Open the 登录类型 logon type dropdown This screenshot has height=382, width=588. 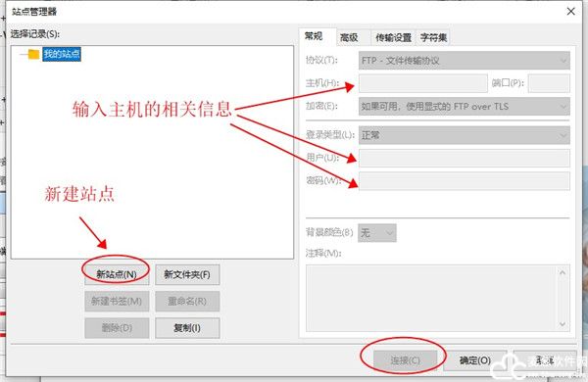tap(465, 135)
